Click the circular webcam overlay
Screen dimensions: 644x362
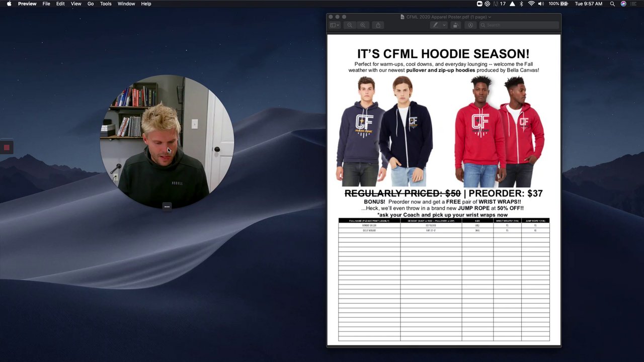(x=167, y=141)
